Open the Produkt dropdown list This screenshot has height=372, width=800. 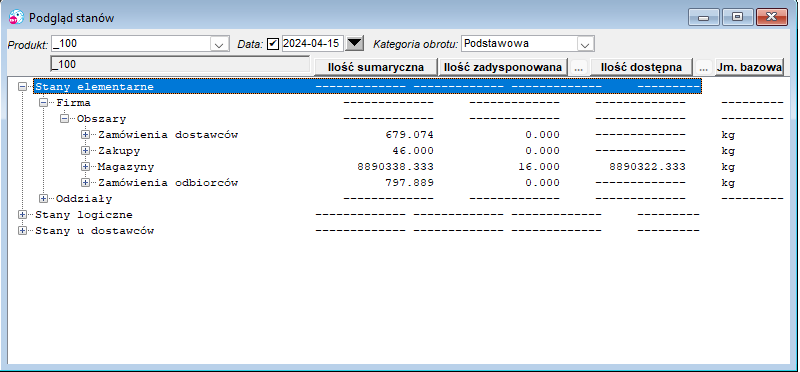coord(219,44)
